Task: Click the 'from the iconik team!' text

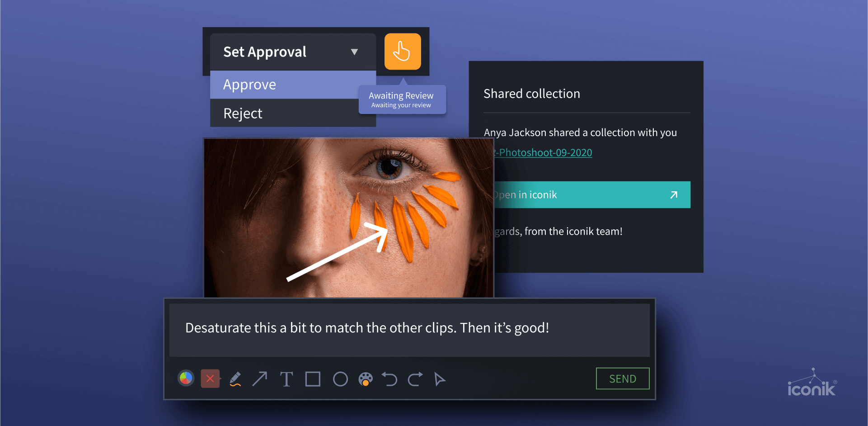Action: [573, 232]
